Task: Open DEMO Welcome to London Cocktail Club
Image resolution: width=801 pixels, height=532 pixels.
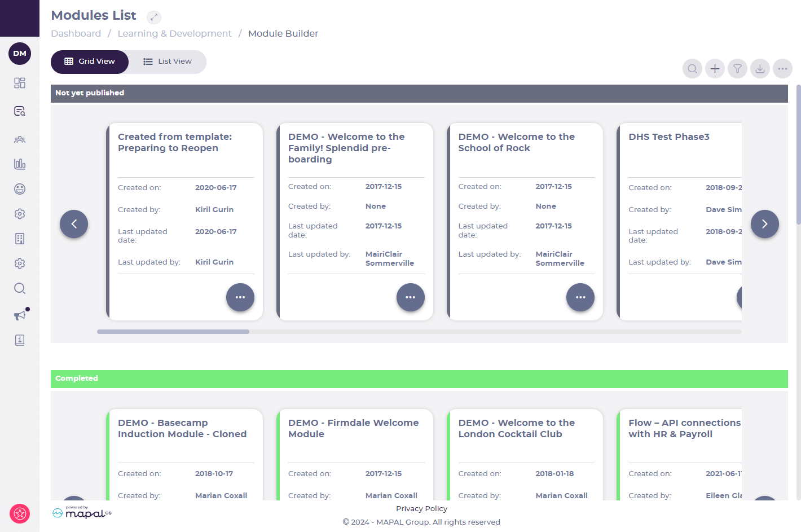Action: (x=516, y=428)
